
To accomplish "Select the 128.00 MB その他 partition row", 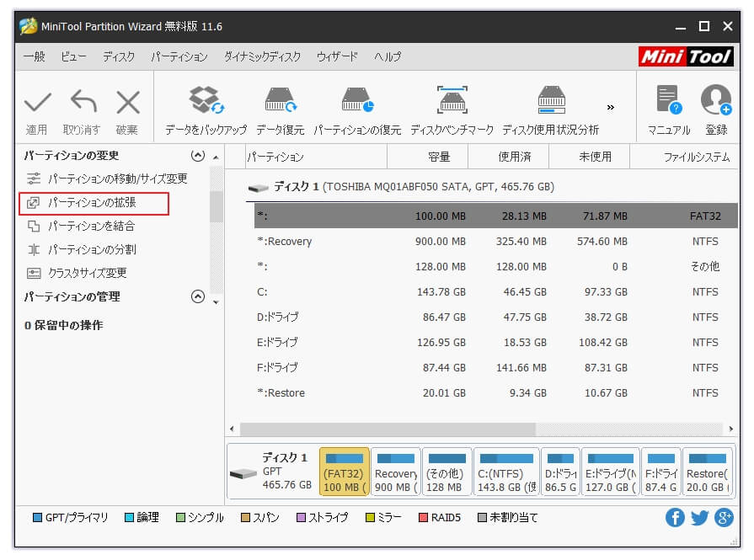I will click(x=495, y=267).
